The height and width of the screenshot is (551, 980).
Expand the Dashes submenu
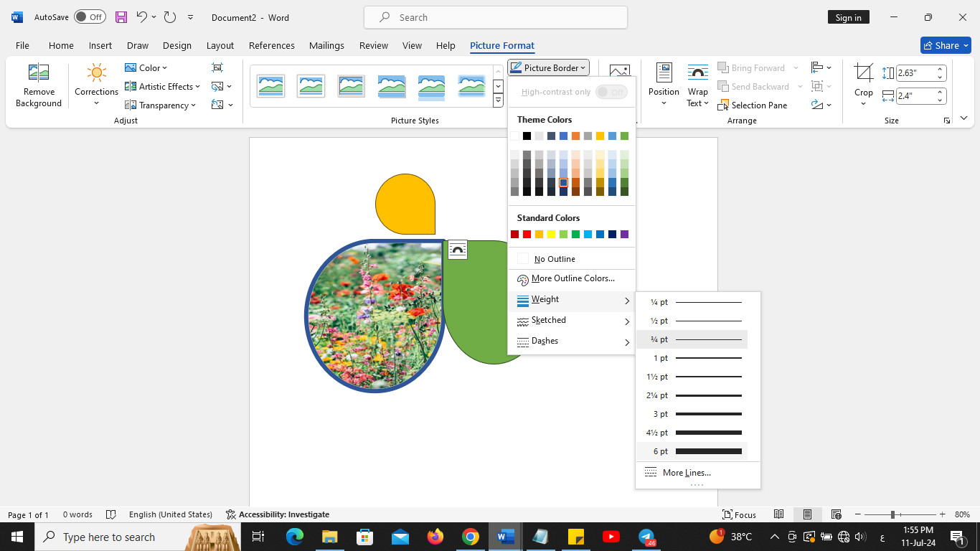(x=572, y=342)
